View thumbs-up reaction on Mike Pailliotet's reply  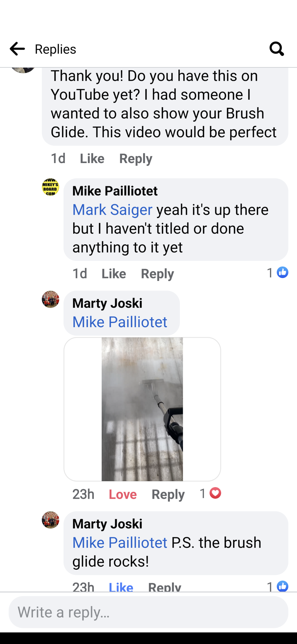point(278,272)
